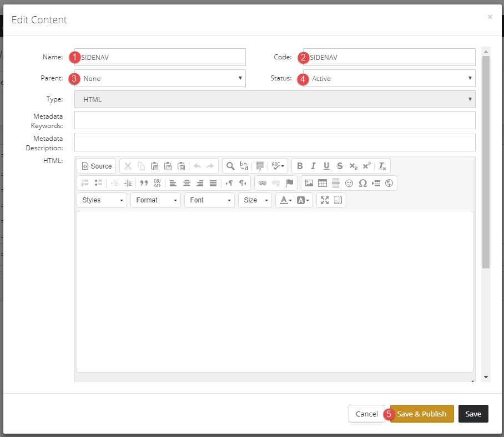The width and height of the screenshot is (504, 437).
Task: Click the Cancel button
Action: tap(367, 414)
